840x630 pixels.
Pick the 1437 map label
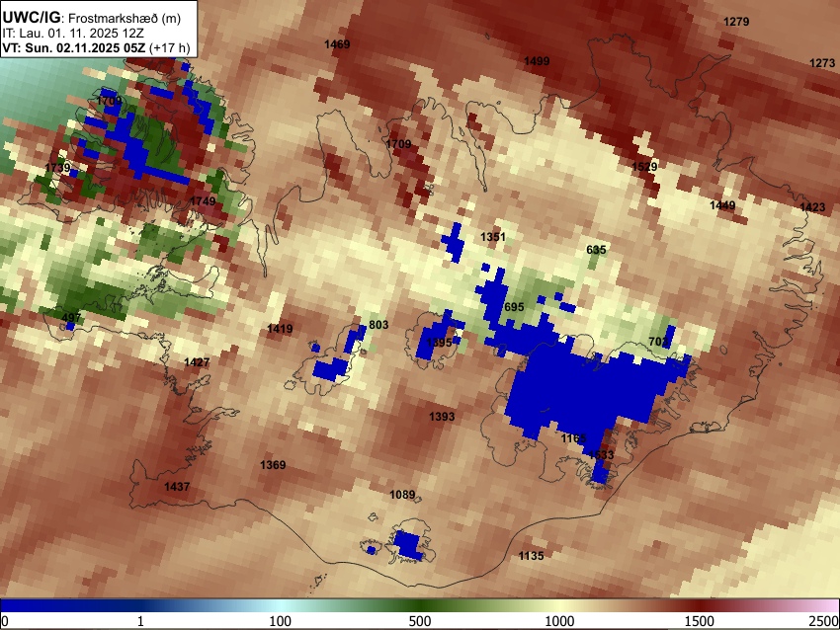tap(177, 487)
